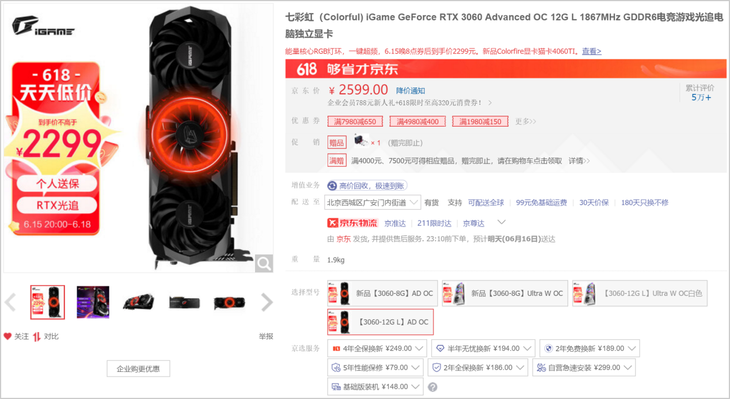Click the 高价回收 recycle service icon

pyautogui.click(x=332, y=186)
